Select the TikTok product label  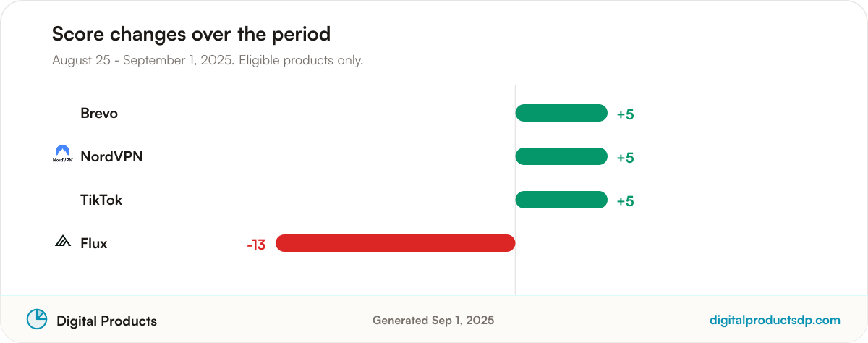tap(101, 200)
